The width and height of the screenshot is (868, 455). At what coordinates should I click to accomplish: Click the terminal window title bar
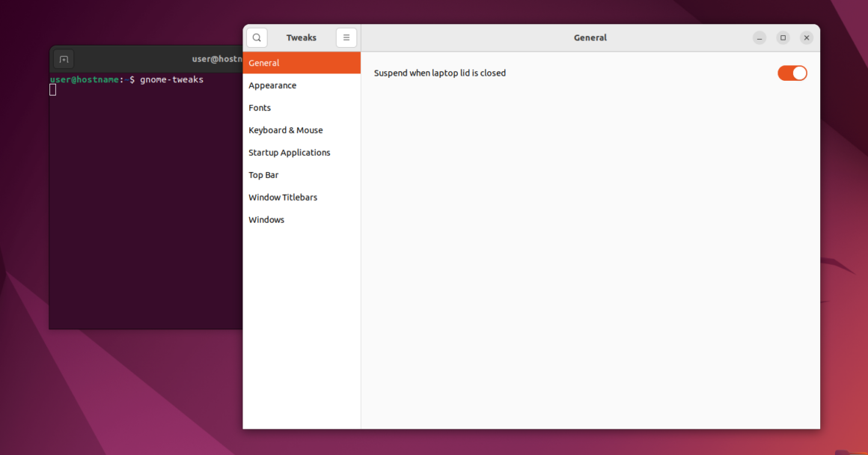coord(150,58)
